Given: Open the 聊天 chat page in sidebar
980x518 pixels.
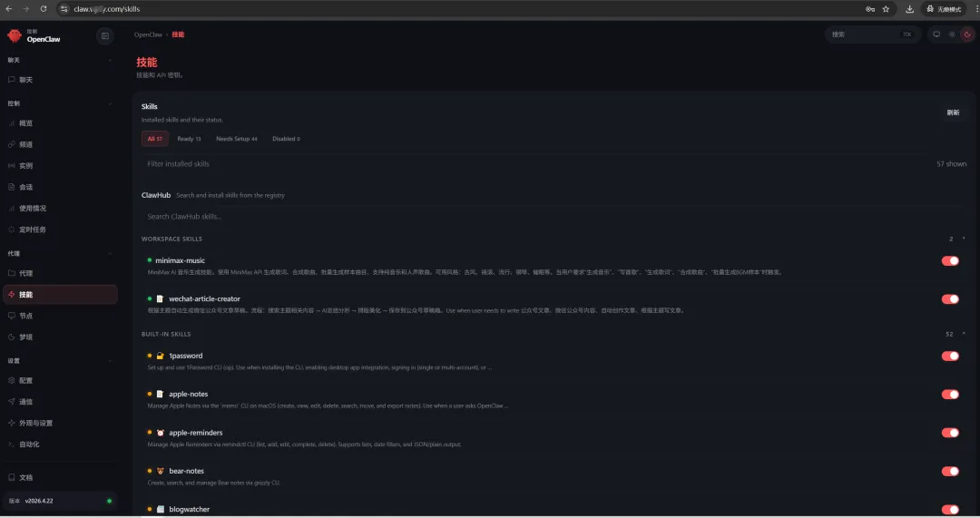Looking at the screenshot, I should click(x=60, y=80).
